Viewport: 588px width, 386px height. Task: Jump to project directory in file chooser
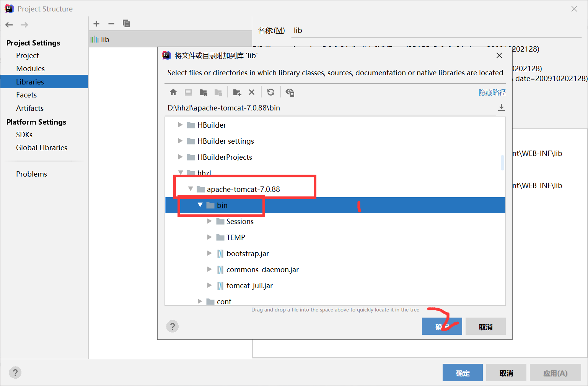pos(203,92)
